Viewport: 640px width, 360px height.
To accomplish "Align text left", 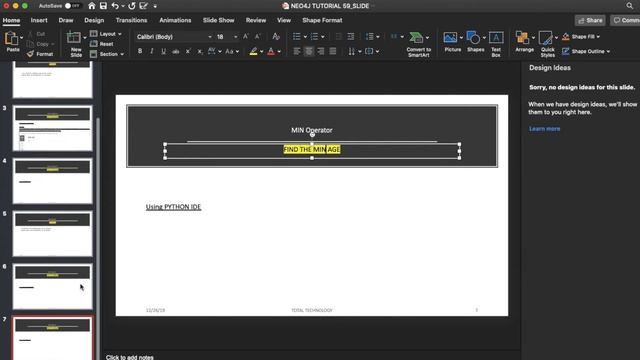I will pyautogui.click(x=297, y=51).
